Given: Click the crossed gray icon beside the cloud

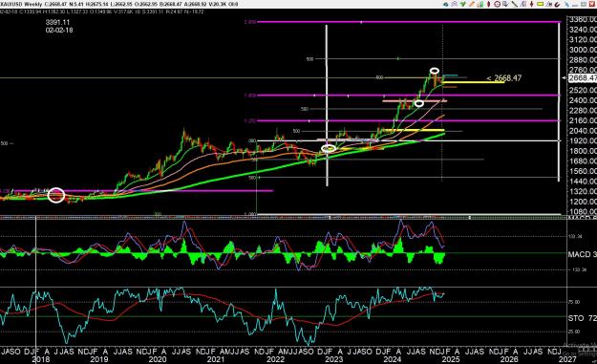Looking at the screenshot, I should pos(455,4).
